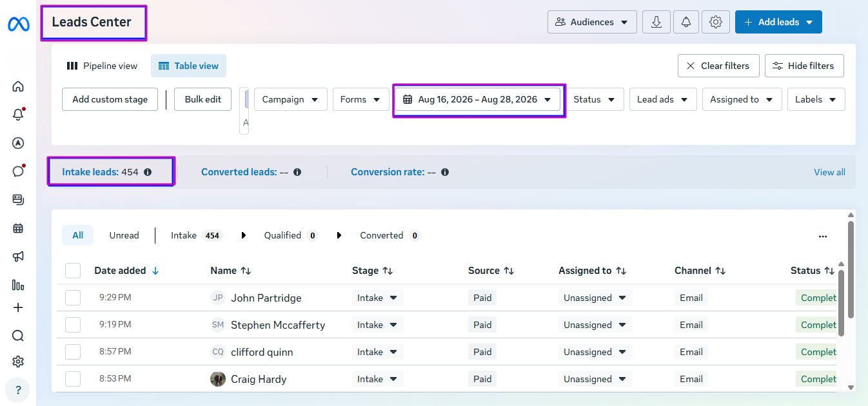Viewport: 868px width, 406px height.
Task: Open the content posts icon in sidebar
Action: (18, 200)
